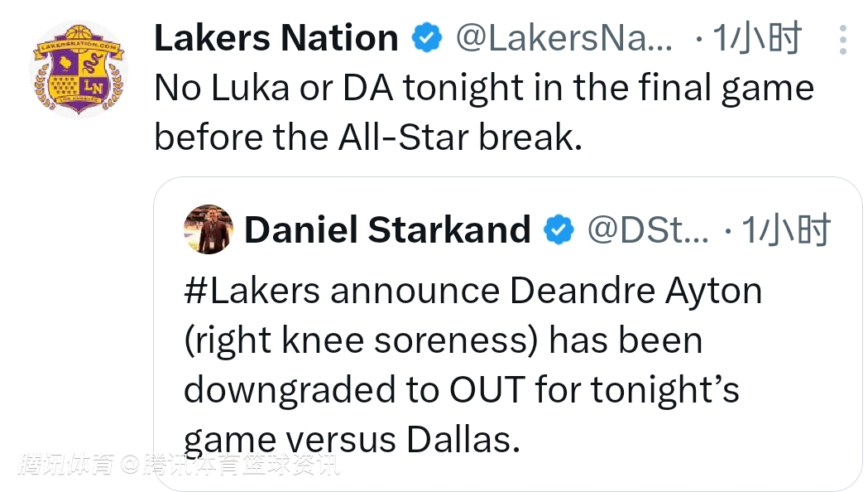This screenshot has height=492, width=868.
Task: Click the "(right knee soreness)" text
Action: [361, 340]
